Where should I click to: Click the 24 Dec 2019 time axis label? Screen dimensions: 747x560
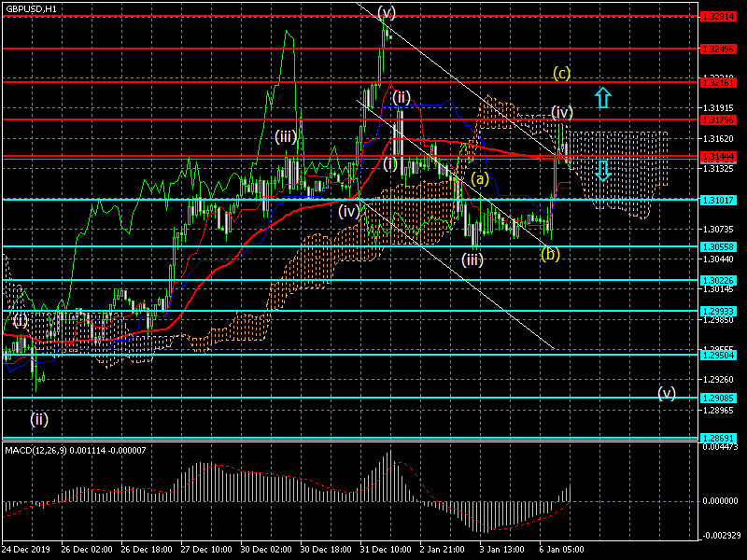pyautogui.click(x=25, y=549)
